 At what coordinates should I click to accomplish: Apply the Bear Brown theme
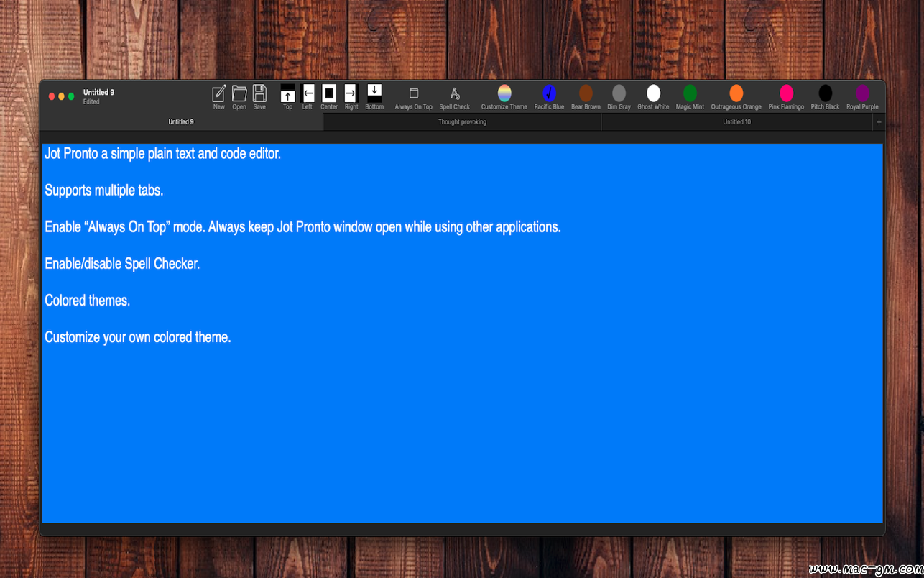tap(586, 93)
